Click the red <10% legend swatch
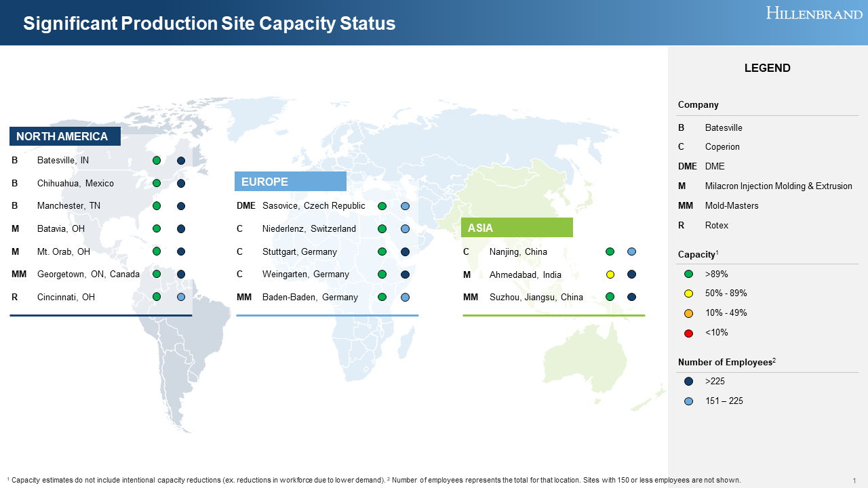 [x=689, y=333]
